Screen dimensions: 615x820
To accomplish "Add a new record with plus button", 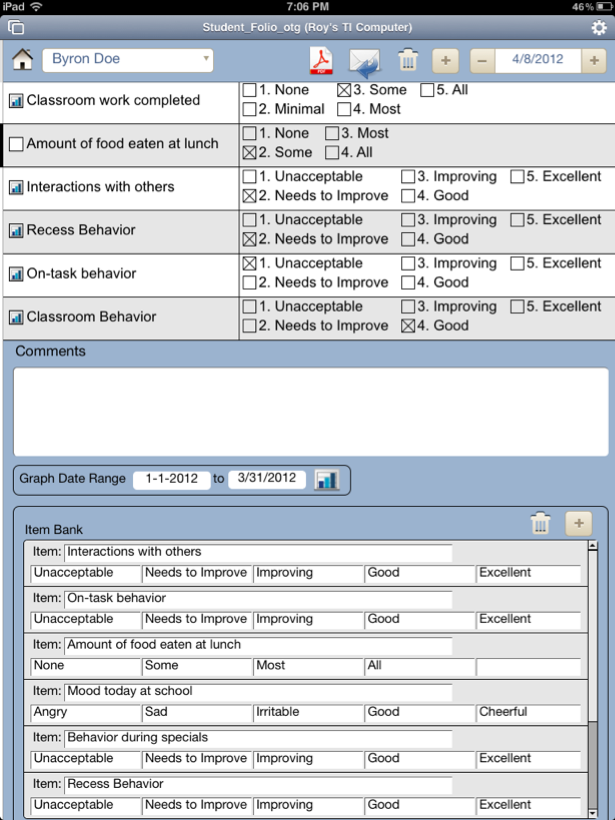I will (x=445, y=61).
